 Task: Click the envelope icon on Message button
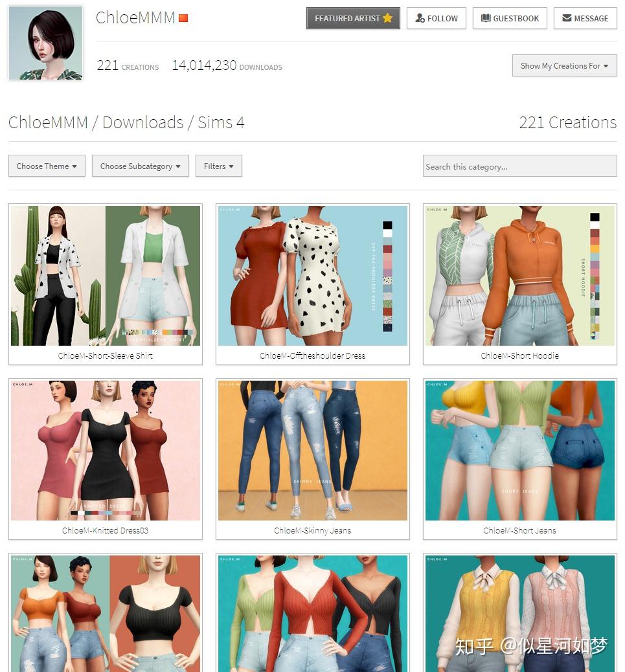click(565, 18)
